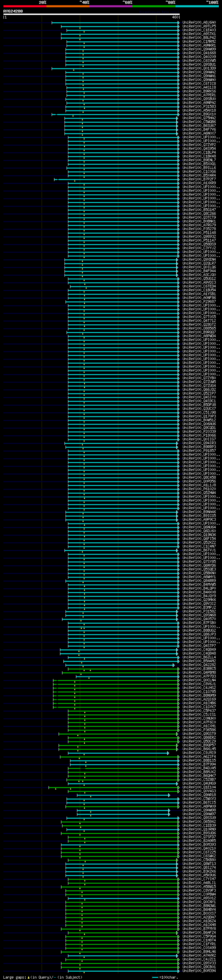Select hit label UniRef100_C9JMI9
This screenshot has height=980, width=222.
tap(199, 753)
